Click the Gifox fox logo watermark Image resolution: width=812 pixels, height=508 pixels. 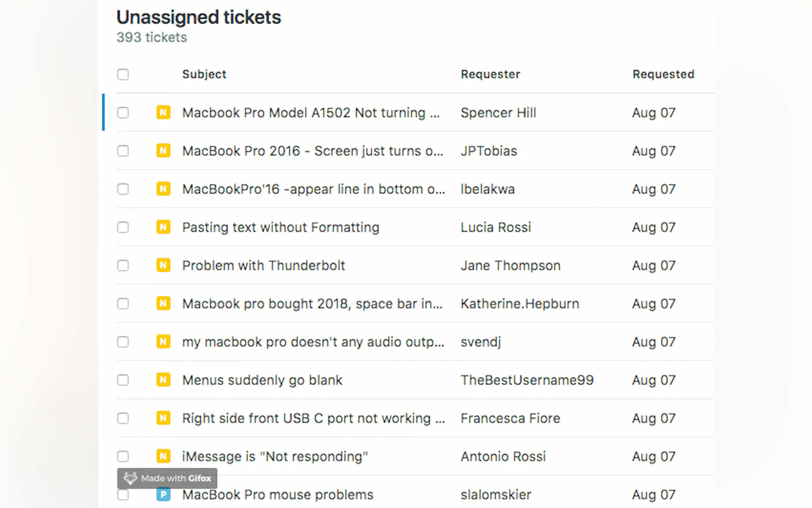130,478
